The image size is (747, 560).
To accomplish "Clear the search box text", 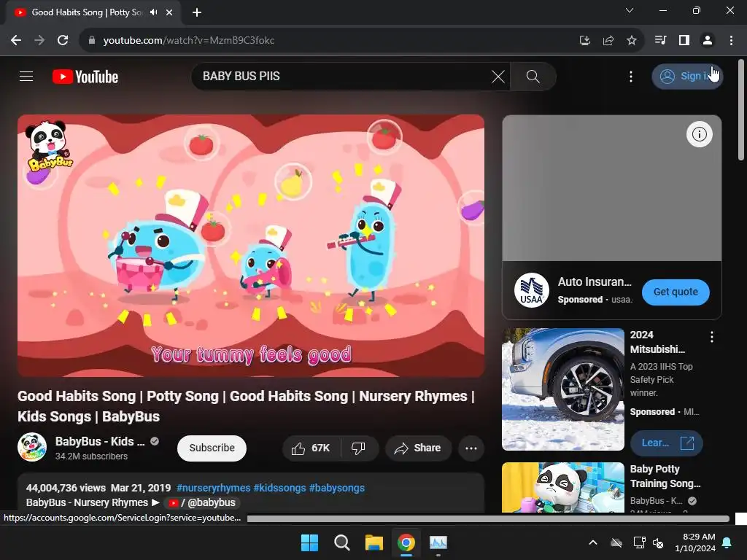I will (498, 76).
